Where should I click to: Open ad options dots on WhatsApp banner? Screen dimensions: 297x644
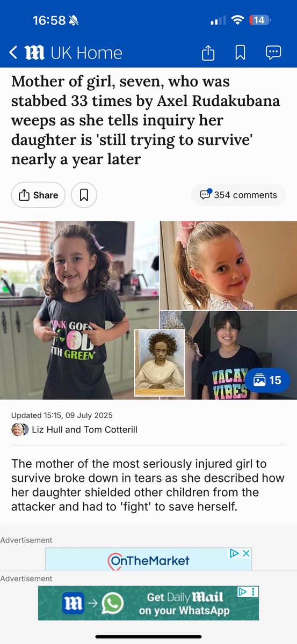pos(254,591)
